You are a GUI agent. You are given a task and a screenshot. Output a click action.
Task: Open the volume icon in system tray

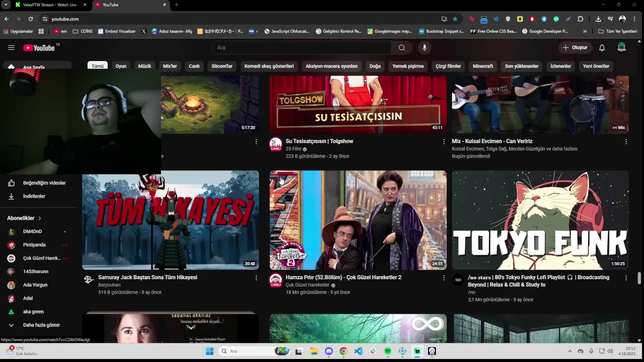(610, 351)
